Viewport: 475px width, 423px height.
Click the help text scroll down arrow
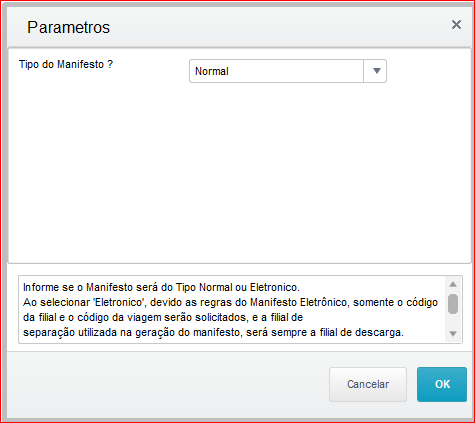[453, 333]
